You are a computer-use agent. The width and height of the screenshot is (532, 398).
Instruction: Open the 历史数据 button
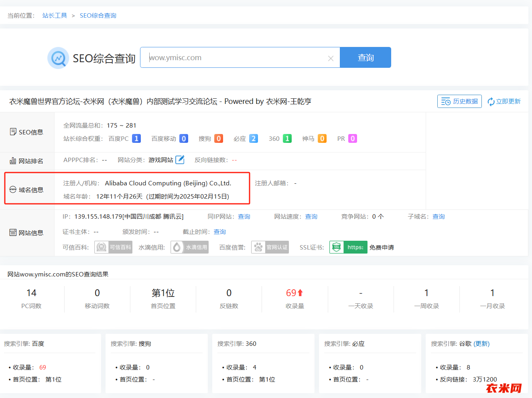pos(459,101)
